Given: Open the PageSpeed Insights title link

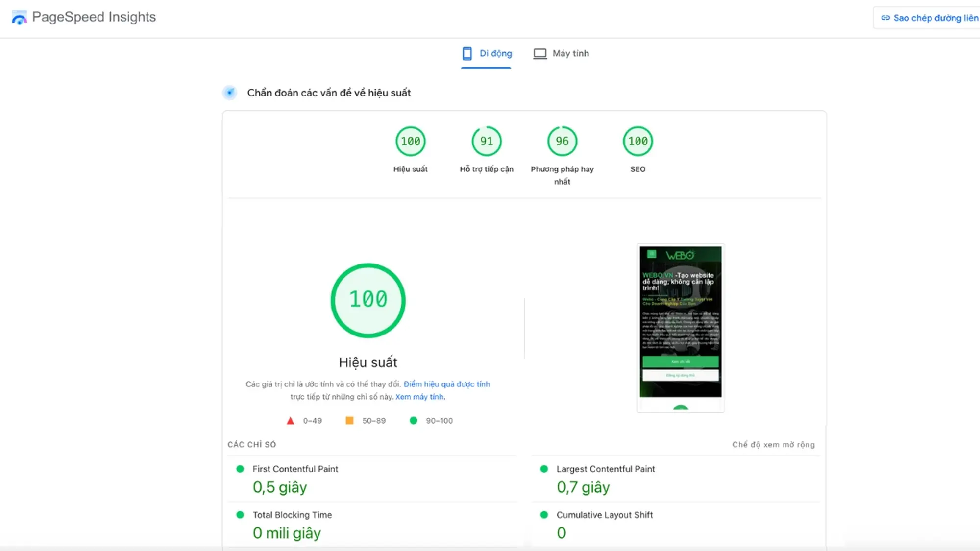Looking at the screenshot, I should 94,17.
